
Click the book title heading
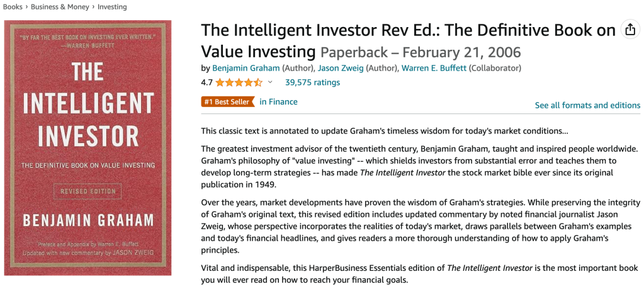pos(408,30)
